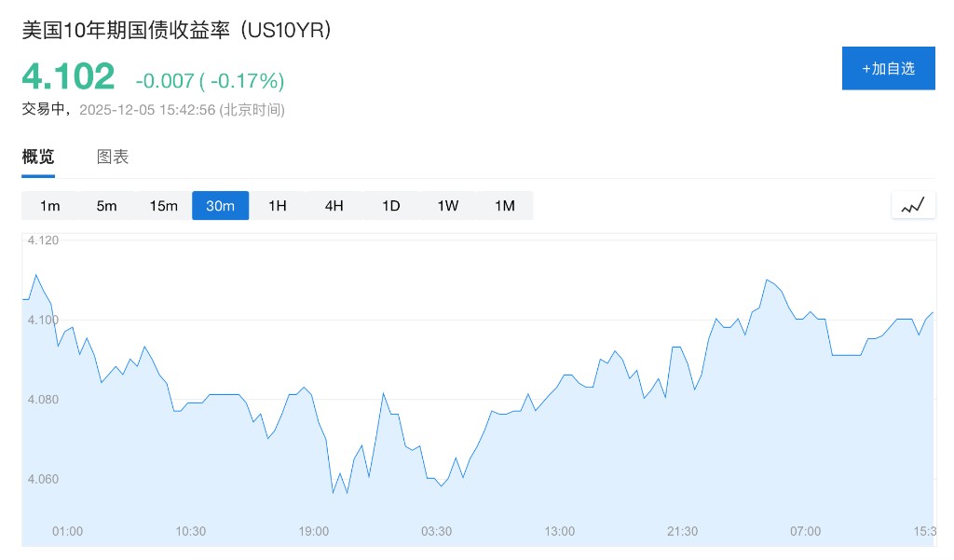954x560 pixels.
Task: Select the 5m interval
Action: [107, 206]
